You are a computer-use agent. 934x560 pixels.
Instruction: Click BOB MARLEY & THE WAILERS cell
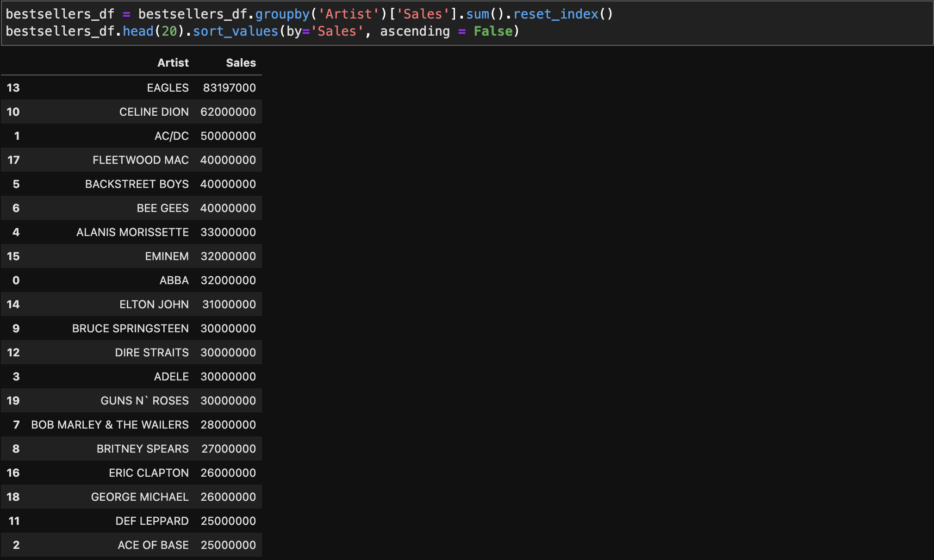point(110,424)
